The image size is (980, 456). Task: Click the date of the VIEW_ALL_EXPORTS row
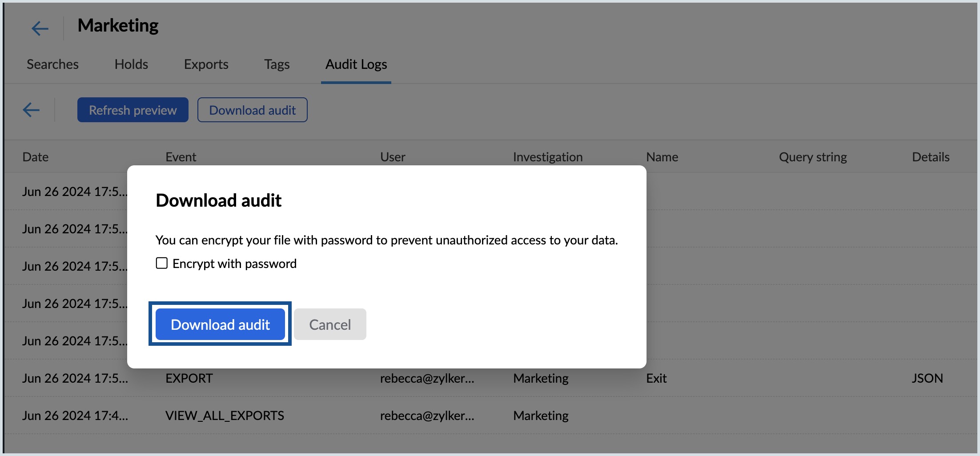[75, 416]
